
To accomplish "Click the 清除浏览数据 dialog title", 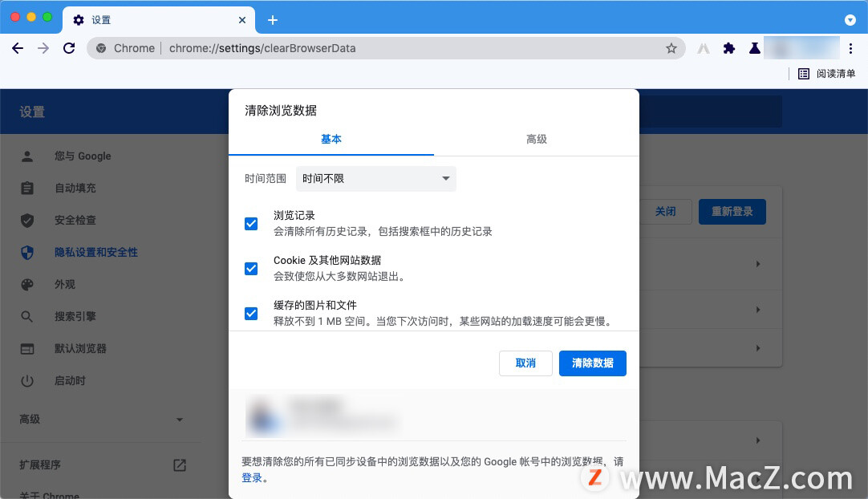I will [281, 110].
